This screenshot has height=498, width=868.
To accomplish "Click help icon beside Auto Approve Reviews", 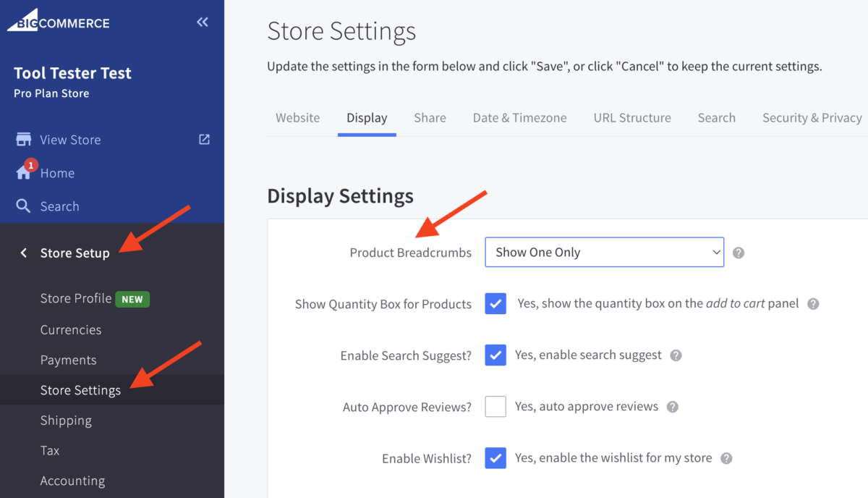I will tap(673, 407).
